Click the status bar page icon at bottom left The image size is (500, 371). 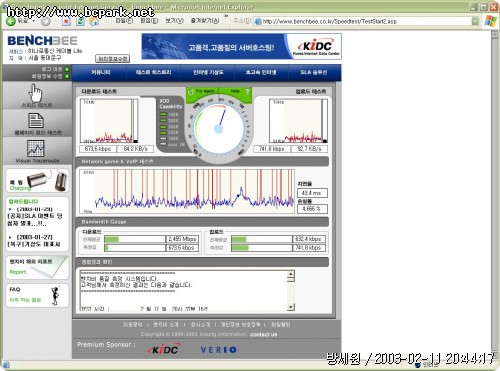(6, 365)
